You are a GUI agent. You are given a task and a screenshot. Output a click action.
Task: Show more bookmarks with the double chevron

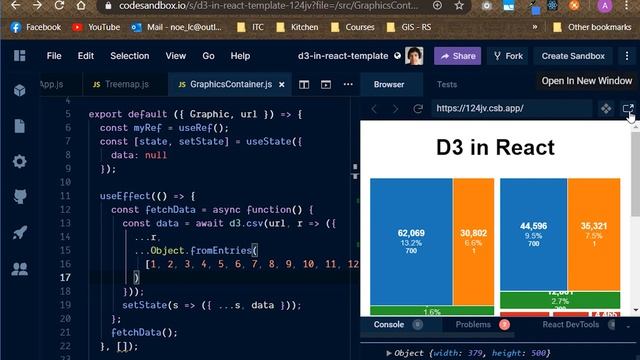coord(535,27)
